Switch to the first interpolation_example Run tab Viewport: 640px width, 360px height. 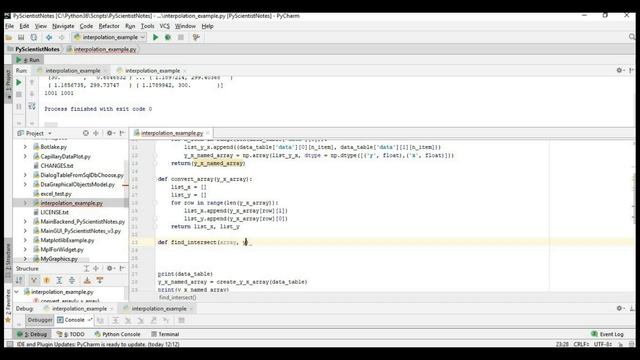[73, 71]
